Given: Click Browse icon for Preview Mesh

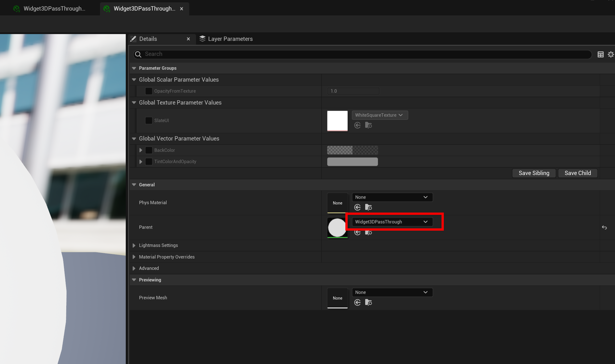Looking at the screenshot, I should pos(368,302).
